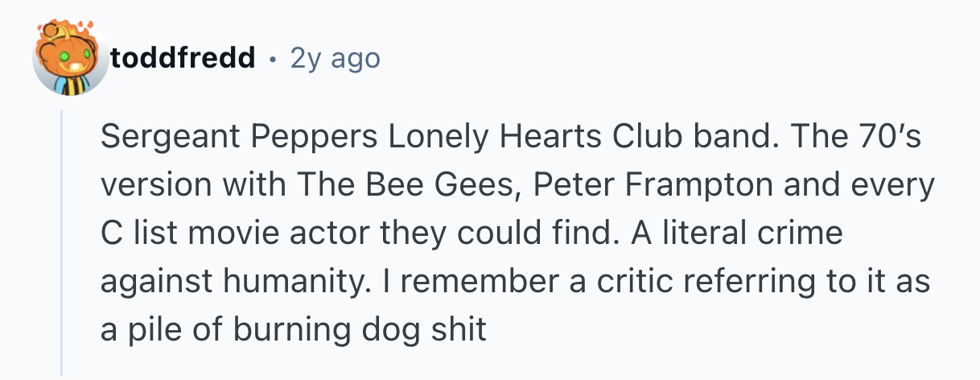Click the words "I remember"

[x=445, y=282]
